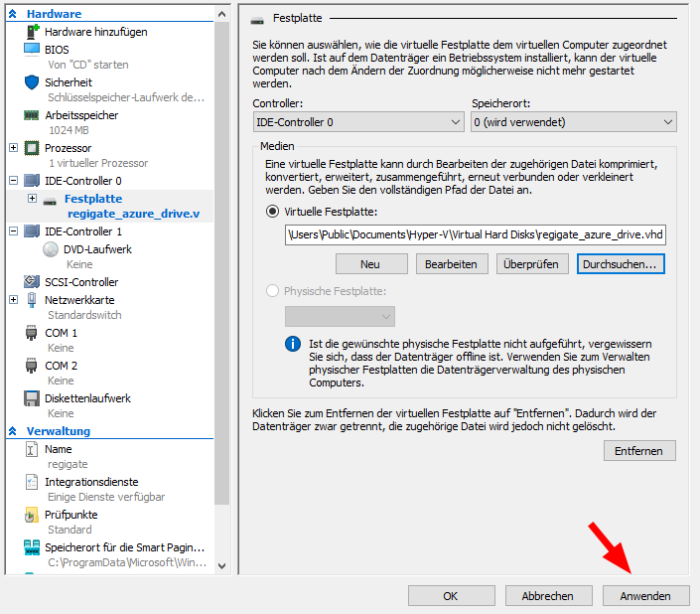Expand the Festplatte tree node
Screen dimensions: 700x614
tap(32, 198)
